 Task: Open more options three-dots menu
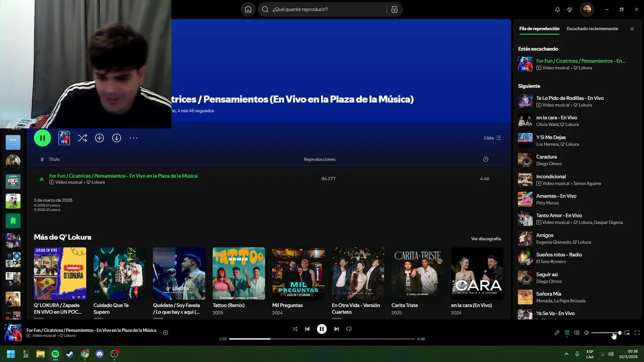click(x=133, y=138)
